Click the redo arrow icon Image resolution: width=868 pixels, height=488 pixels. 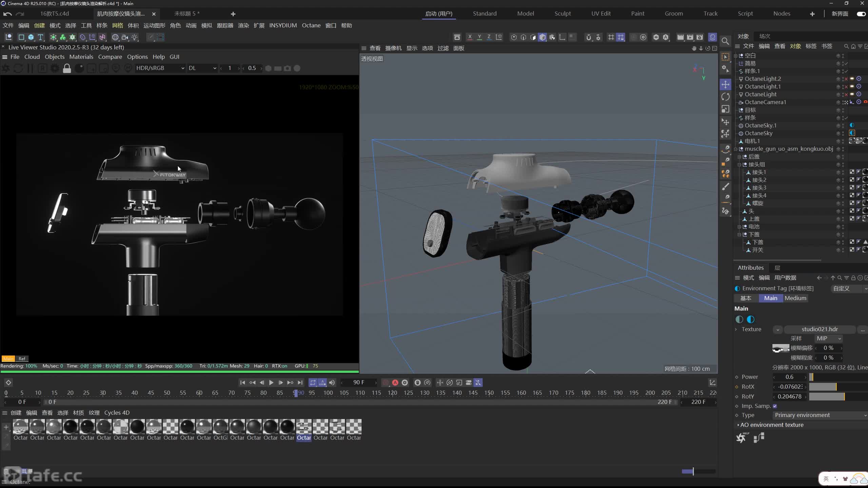tap(20, 14)
